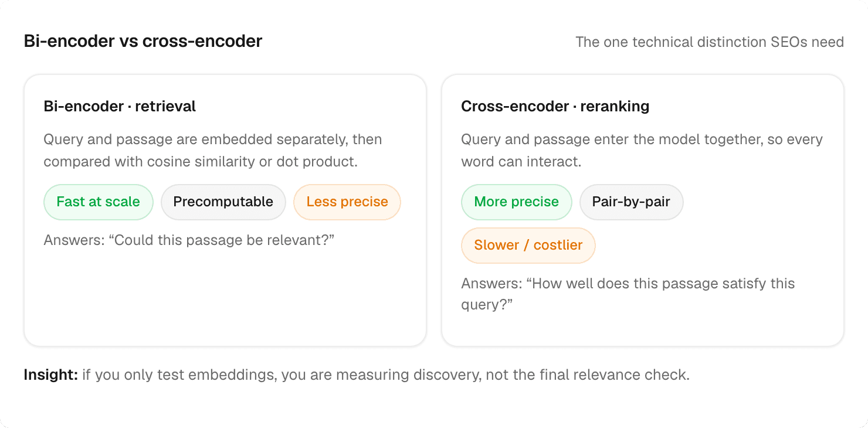The height and width of the screenshot is (429, 868).
Task: Click the 'Bi-encoder vs cross-encoder' main title
Action: pos(143,42)
